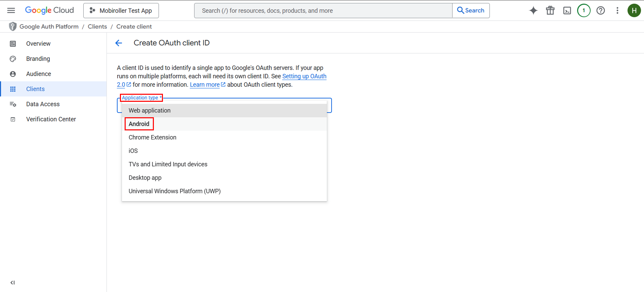Go to Google Auth Platform breadcrumb
This screenshot has width=644, height=292.
pyautogui.click(x=49, y=27)
